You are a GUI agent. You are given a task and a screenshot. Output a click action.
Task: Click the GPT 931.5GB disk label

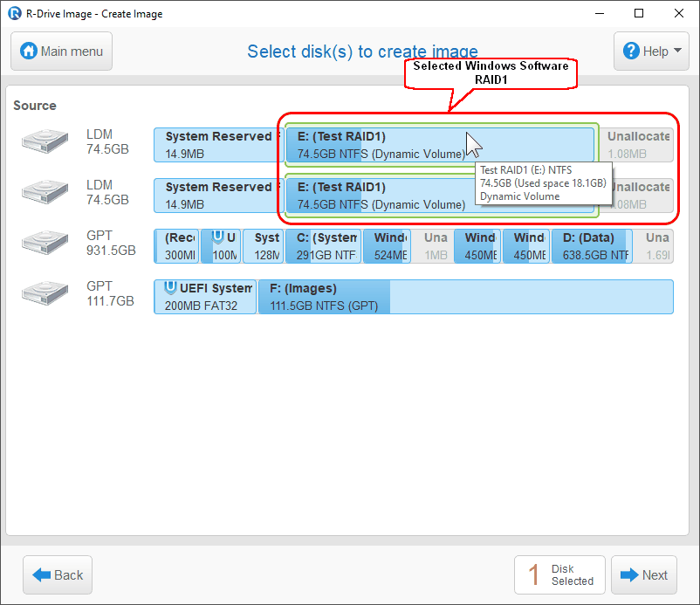point(111,243)
